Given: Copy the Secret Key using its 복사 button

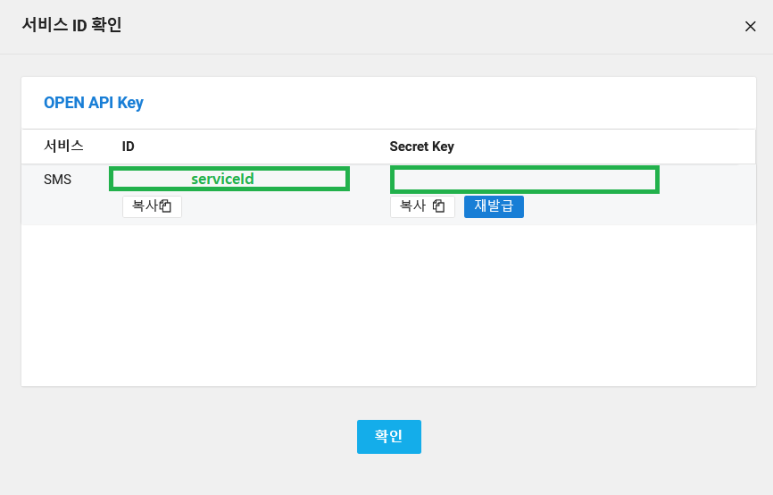Looking at the screenshot, I should tap(422, 206).
